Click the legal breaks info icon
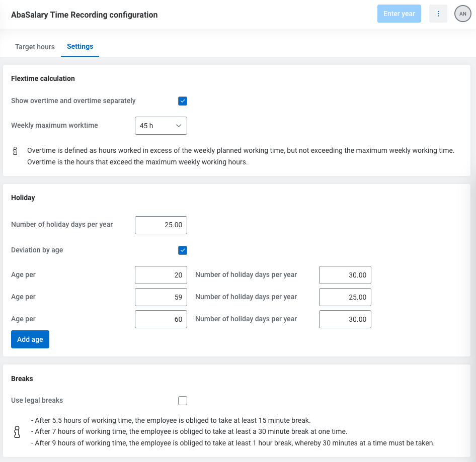This screenshot has width=476, height=462. click(x=18, y=432)
